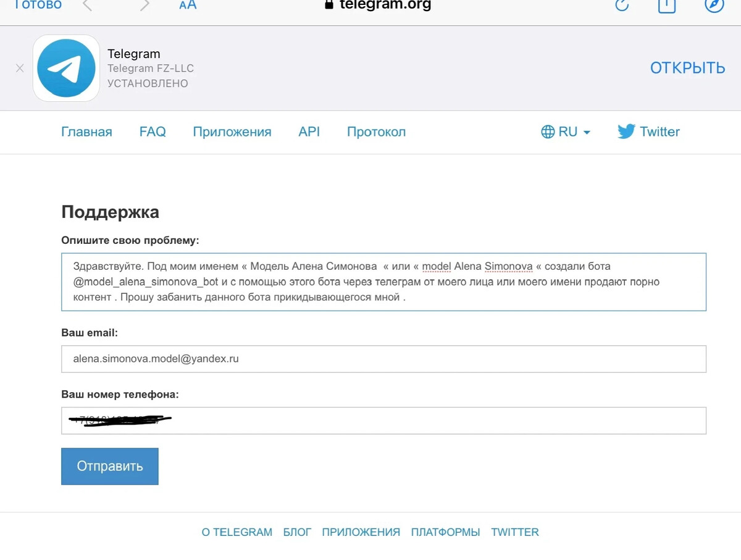
Task: Tap Готово to close browser
Action: point(38,5)
